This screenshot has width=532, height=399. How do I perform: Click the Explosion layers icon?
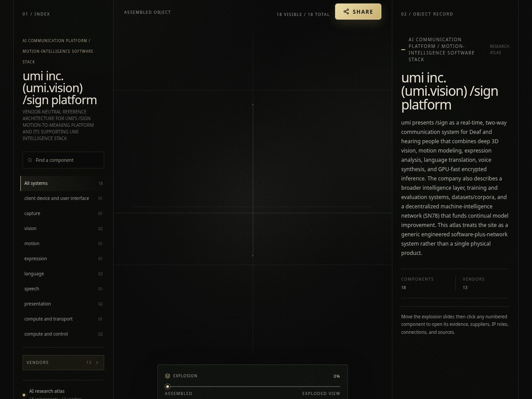point(168,376)
